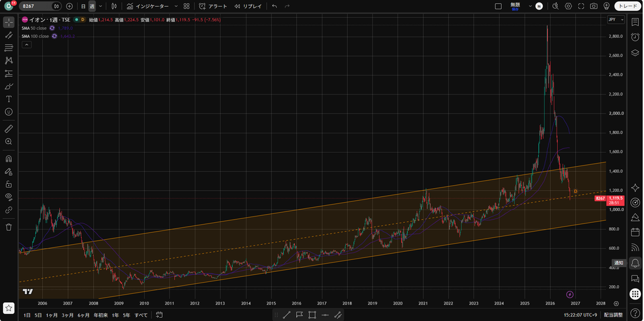Open the chats panel icon
Screen dimensions: 644x321
tap(635, 279)
